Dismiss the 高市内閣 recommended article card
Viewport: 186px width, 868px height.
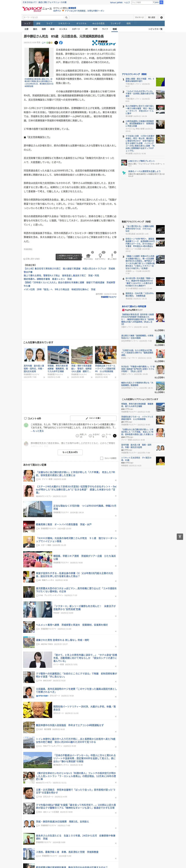pos(44,377)
